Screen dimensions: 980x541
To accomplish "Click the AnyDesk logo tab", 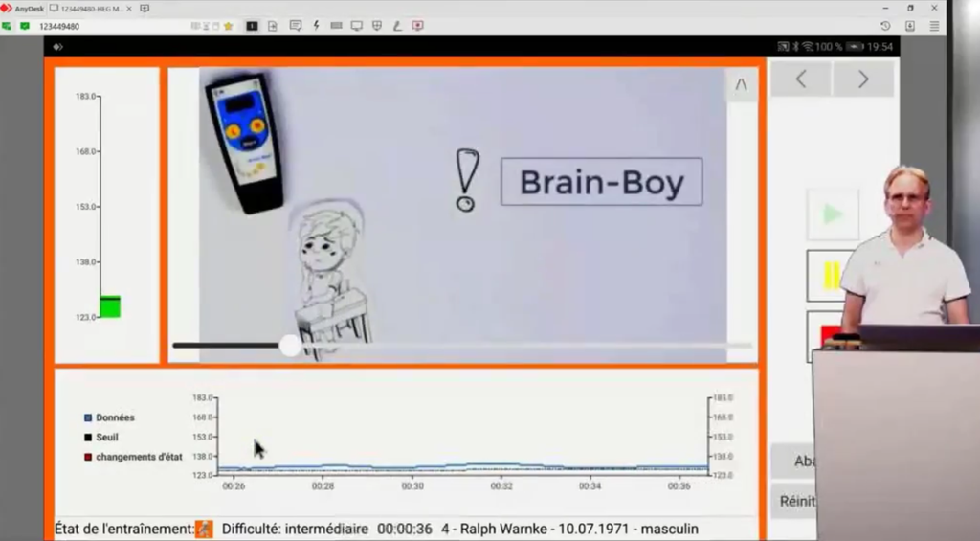I will [23, 8].
